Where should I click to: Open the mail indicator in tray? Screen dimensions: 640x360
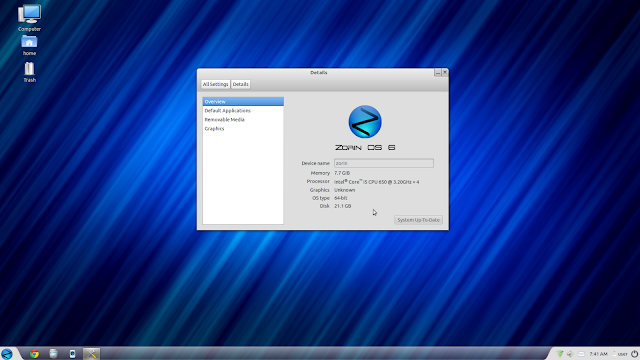581,354
